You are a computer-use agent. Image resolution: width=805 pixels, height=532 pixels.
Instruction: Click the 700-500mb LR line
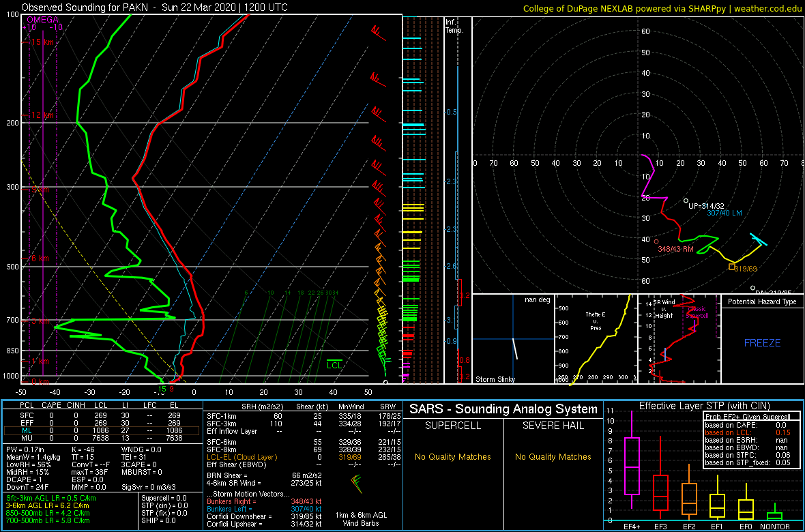48,520
